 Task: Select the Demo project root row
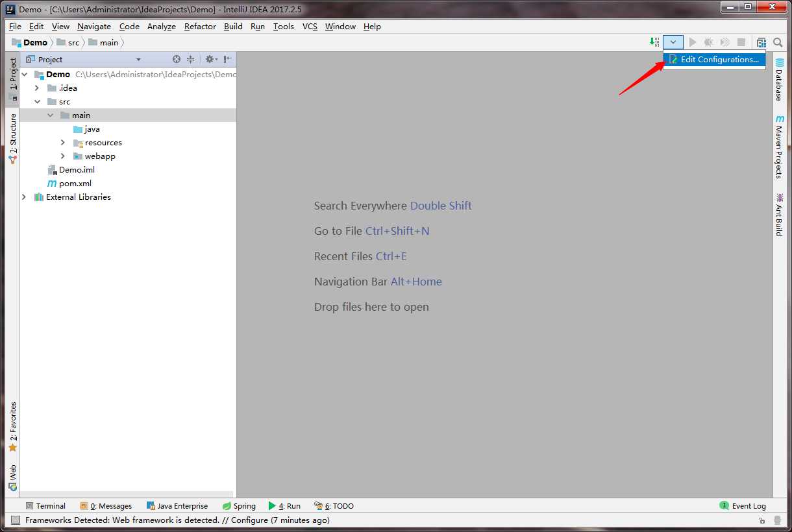pyautogui.click(x=128, y=74)
